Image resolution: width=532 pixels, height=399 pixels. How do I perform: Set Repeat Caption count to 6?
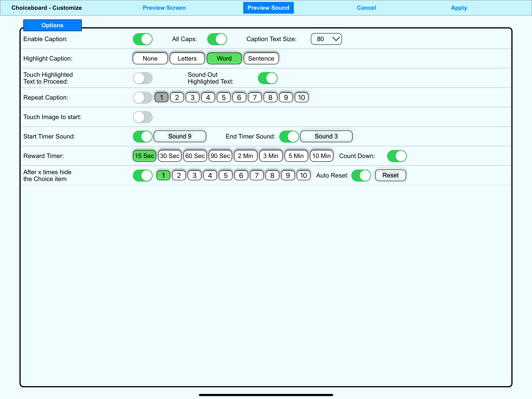coord(239,97)
